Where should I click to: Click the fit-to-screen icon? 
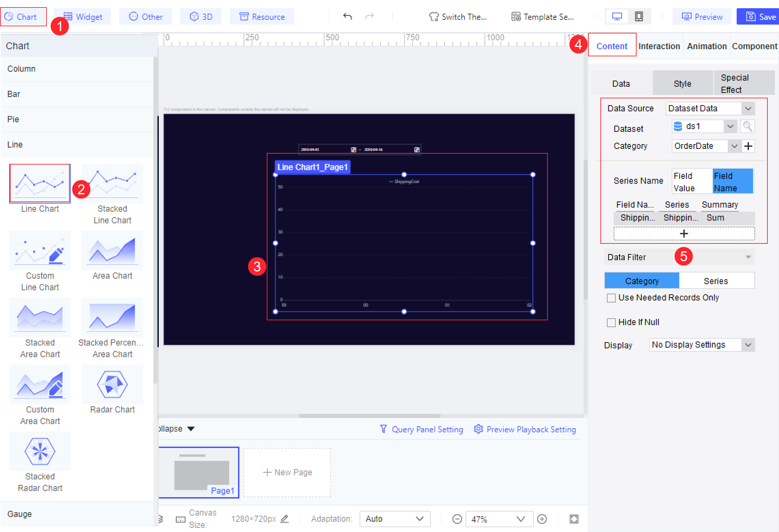click(574, 519)
